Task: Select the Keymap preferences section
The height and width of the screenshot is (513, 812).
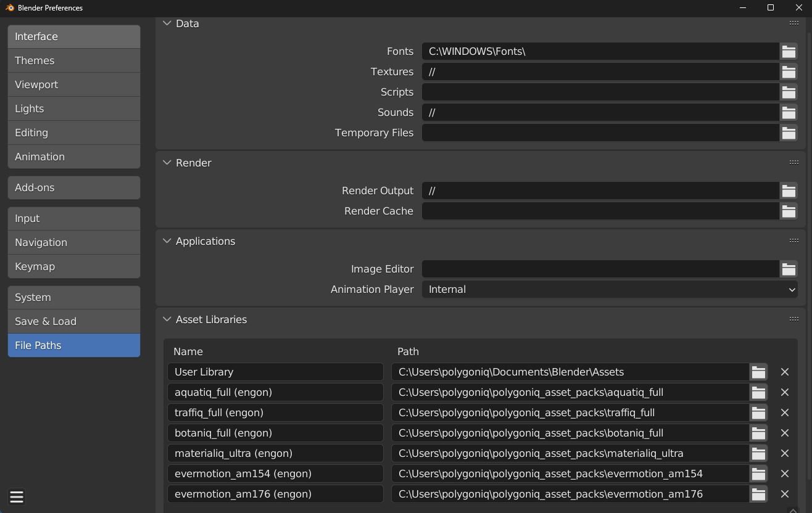Action: [x=73, y=266]
